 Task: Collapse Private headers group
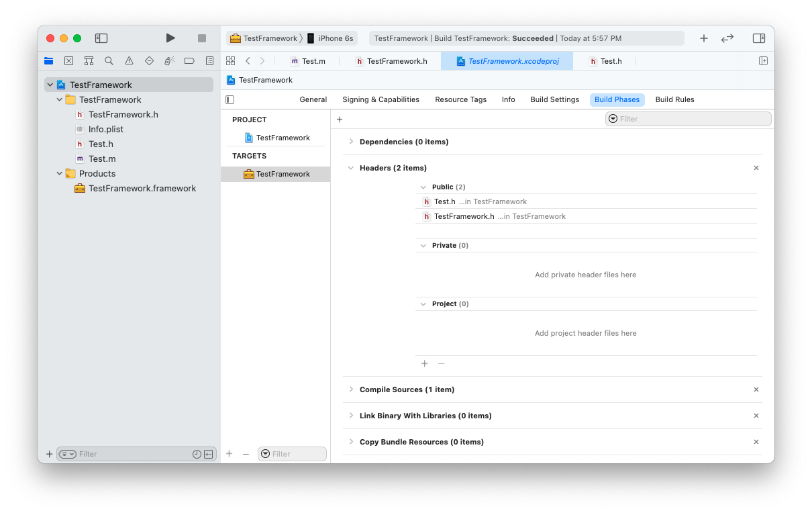tap(423, 245)
